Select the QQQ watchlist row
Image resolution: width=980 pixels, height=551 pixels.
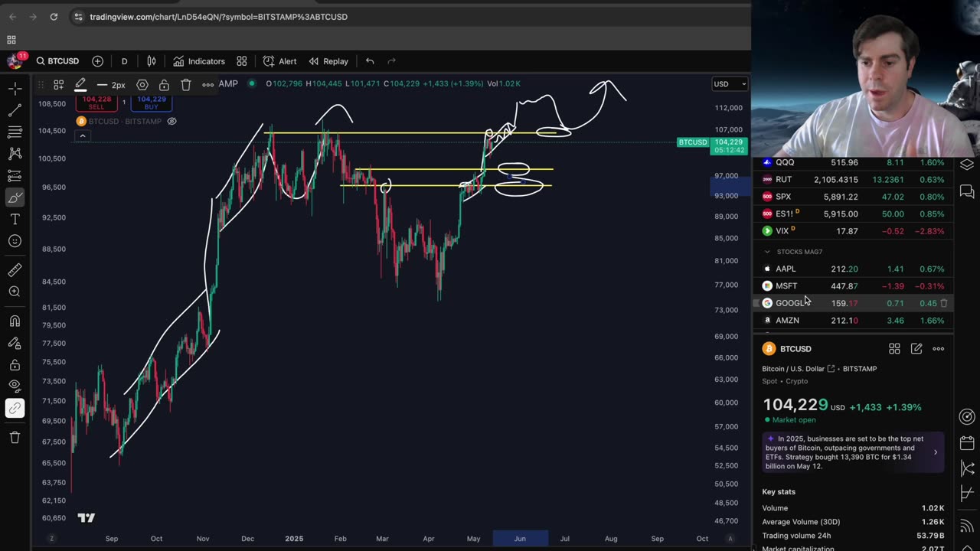click(x=853, y=162)
